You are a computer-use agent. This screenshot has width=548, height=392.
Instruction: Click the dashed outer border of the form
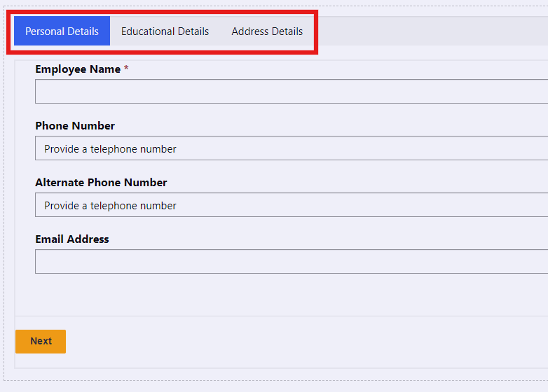point(280,381)
